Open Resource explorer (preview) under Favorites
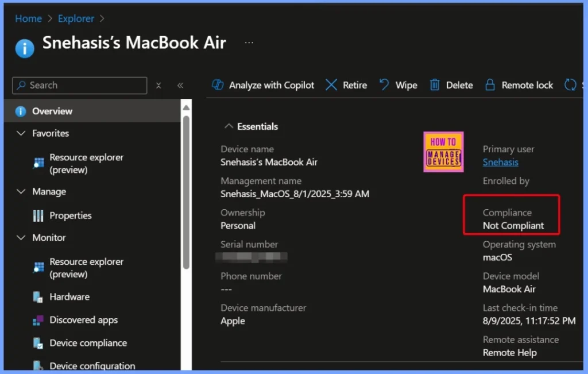Screen dimensions: 588x374 coord(87,164)
